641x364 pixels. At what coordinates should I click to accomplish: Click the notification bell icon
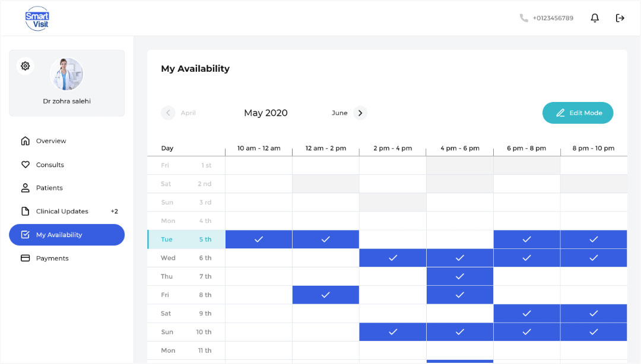point(595,18)
